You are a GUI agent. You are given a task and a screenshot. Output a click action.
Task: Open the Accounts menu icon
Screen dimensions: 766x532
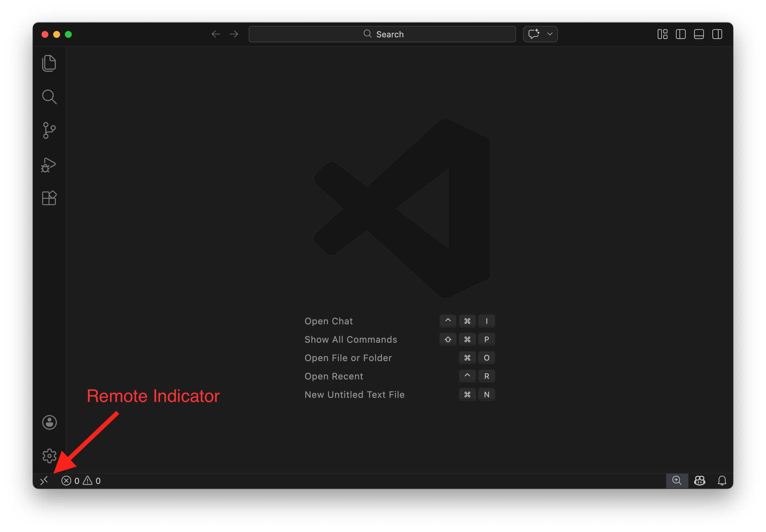point(49,422)
